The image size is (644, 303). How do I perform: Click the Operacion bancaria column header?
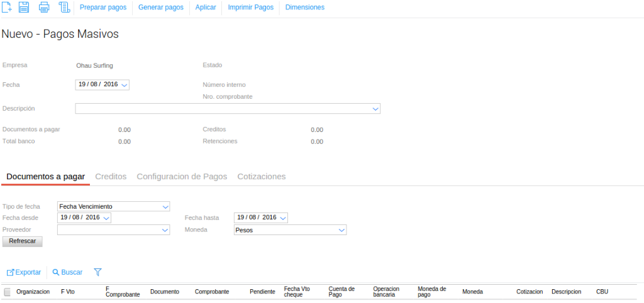386,292
